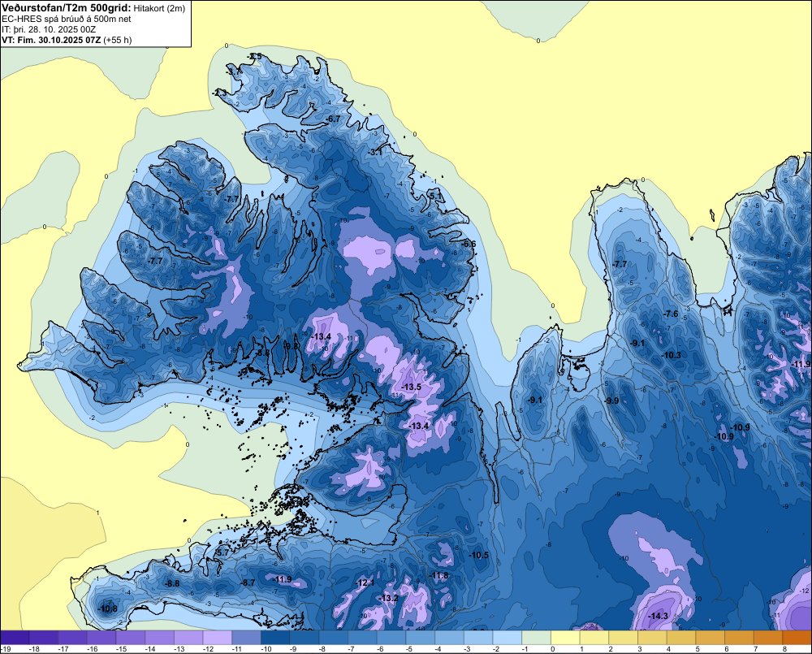Select the VT: Fim. 30.10.2025 07Z valid time
This screenshot has width=812, height=654.
point(51,40)
